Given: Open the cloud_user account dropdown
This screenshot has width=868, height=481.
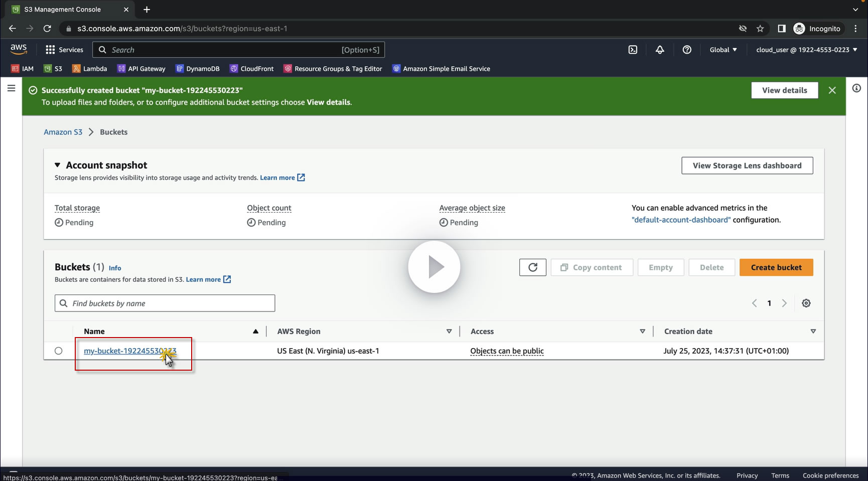Looking at the screenshot, I should click(807, 50).
